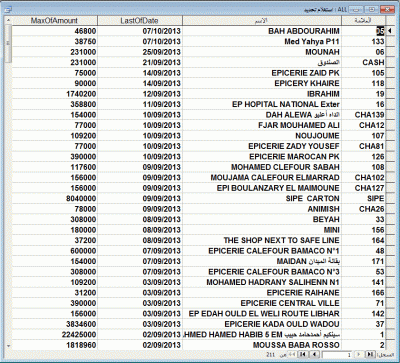Go to next record in navigation bar
The image size is (400, 363).
(x=314, y=354)
